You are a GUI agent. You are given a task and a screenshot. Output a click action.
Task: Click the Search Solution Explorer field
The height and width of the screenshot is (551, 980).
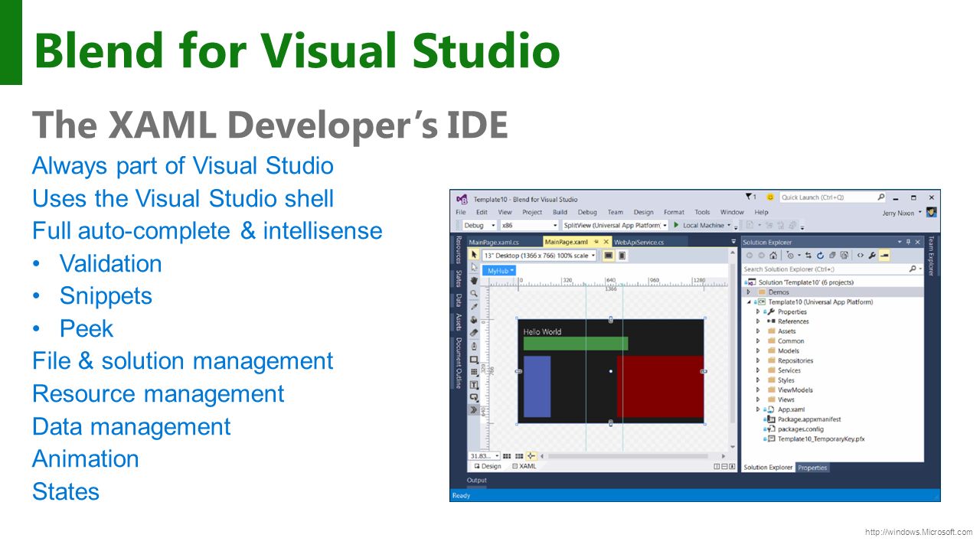pyautogui.click(x=833, y=269)
